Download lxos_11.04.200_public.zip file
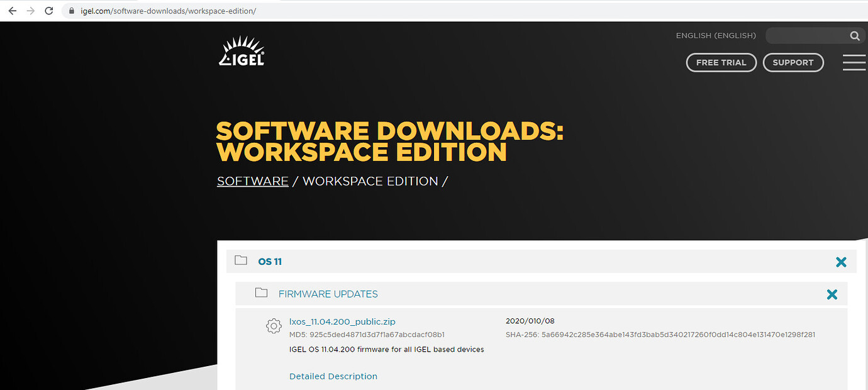The height and width of the screenshot is (390, 868). (342, 321)
